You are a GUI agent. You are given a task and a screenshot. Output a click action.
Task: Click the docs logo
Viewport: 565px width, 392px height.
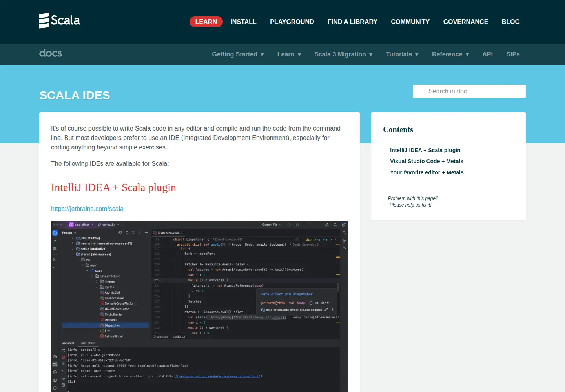coord(51,53)
